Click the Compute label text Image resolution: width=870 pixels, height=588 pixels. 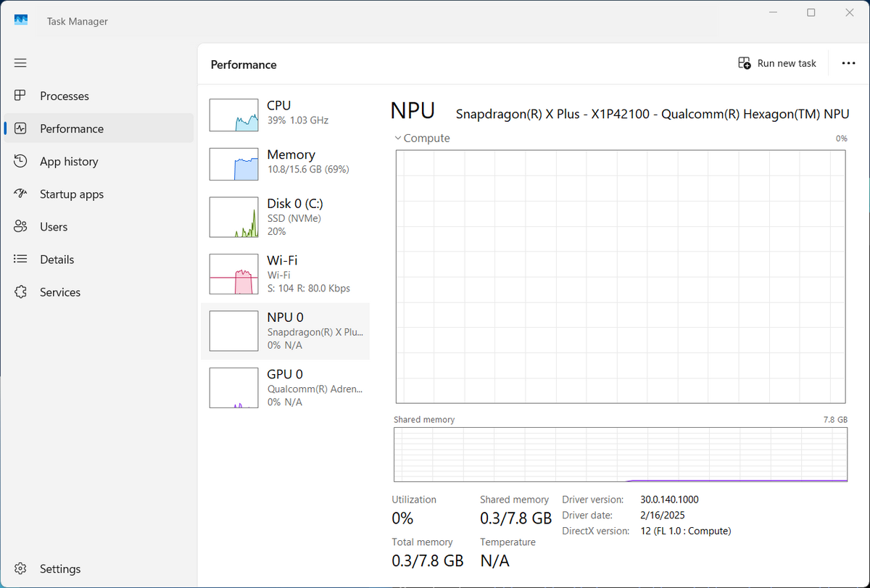pos(426,138)
